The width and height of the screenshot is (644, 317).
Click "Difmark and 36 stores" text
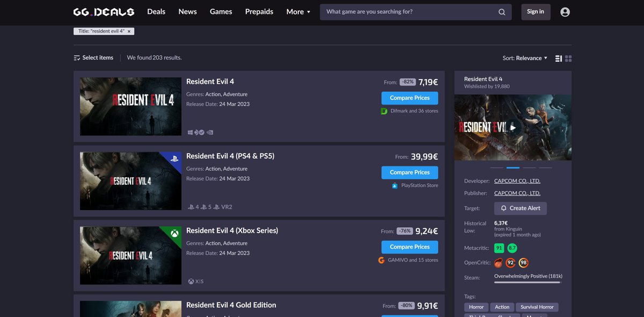414,111
